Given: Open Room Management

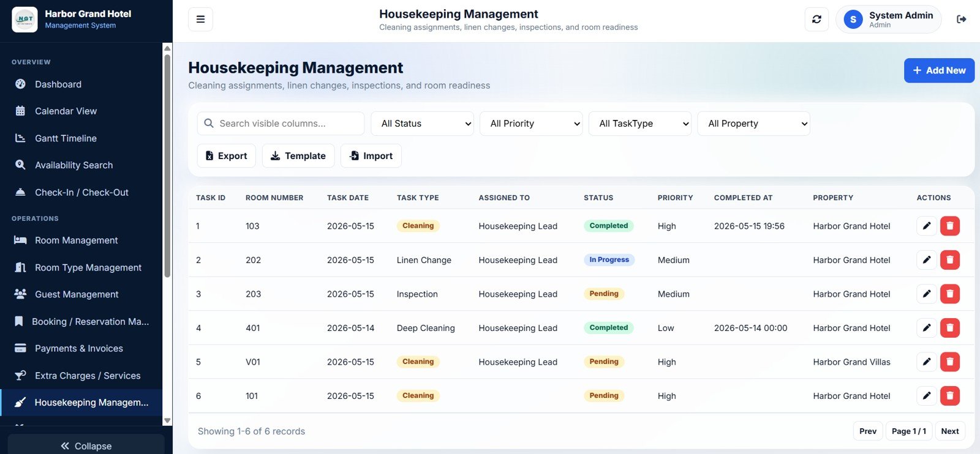Looking at the screenshot, I should pos(81,240).
